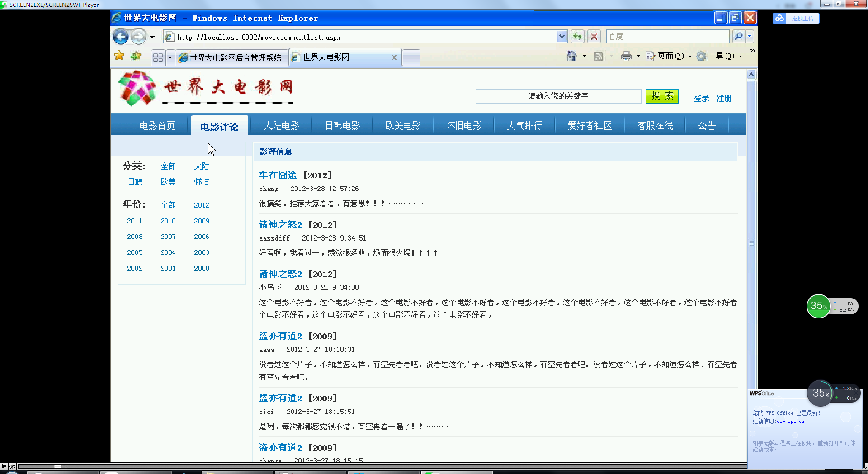Filter reviews by year 2011
The image size is (868, 474).
pos(134,221)
